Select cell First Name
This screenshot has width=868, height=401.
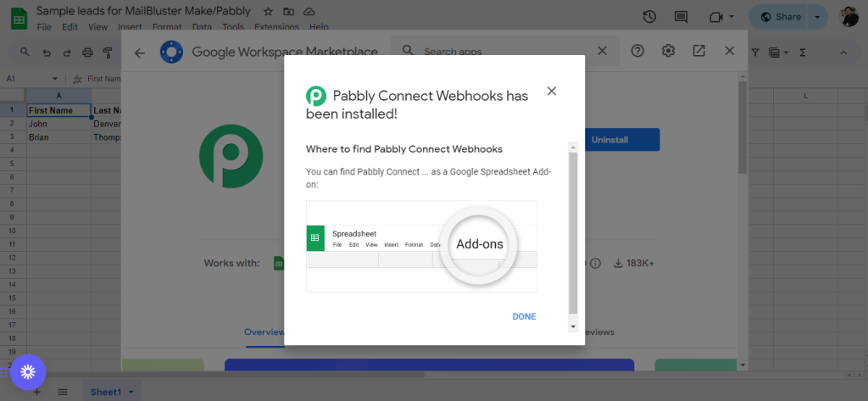click(x=58, y=110)
